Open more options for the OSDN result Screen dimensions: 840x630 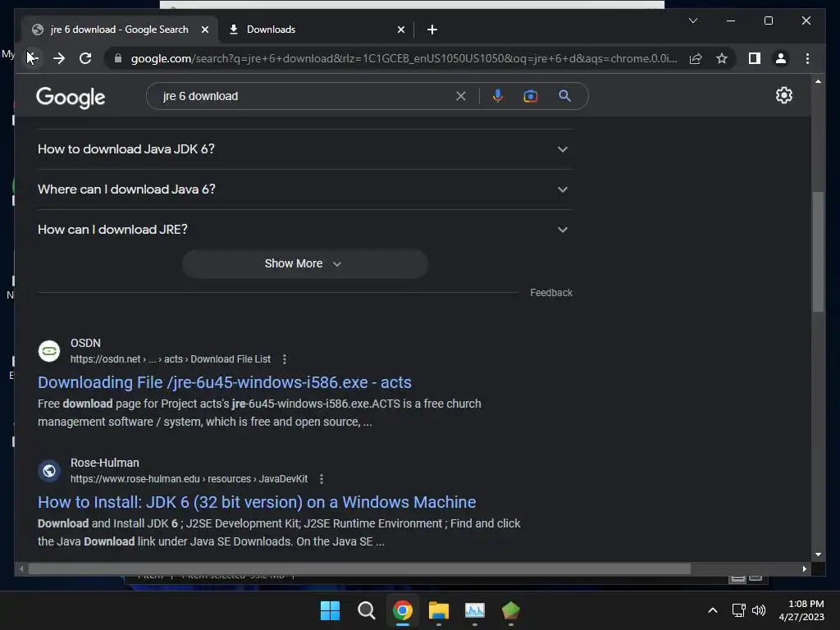tap(285, 359)
